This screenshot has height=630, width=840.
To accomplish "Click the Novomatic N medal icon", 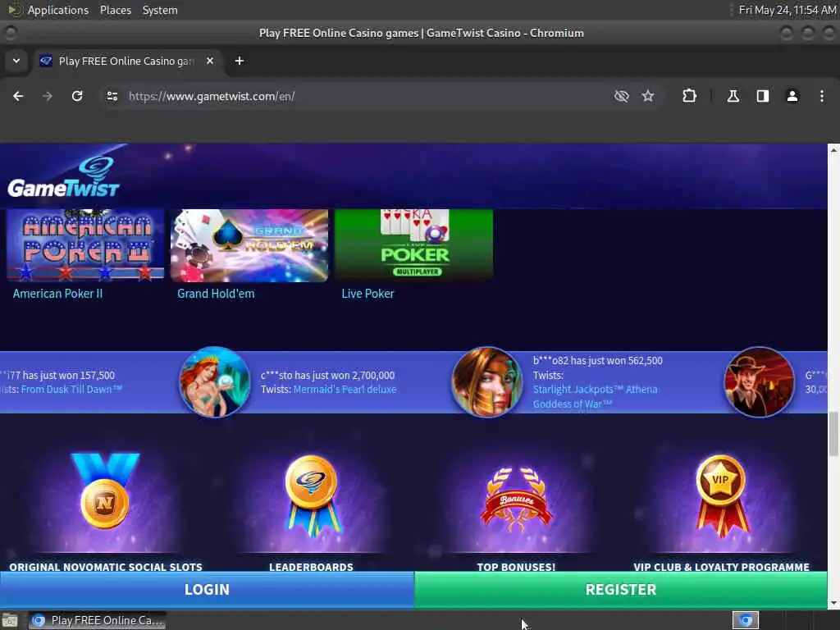I will point(105,492).
